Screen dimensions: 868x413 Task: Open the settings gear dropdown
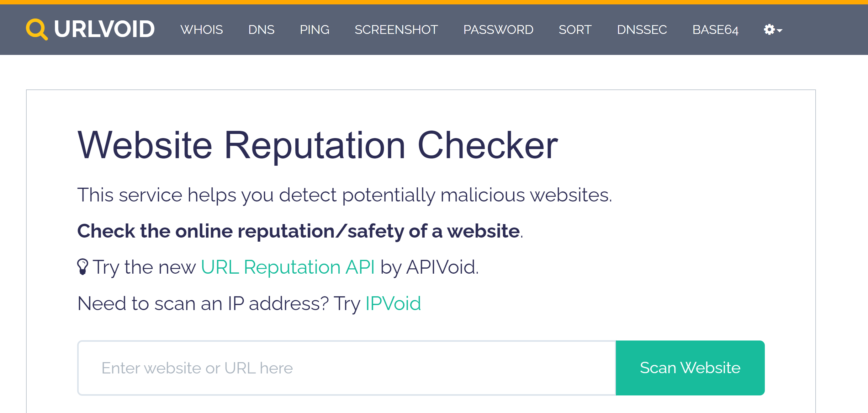[773, 30]
